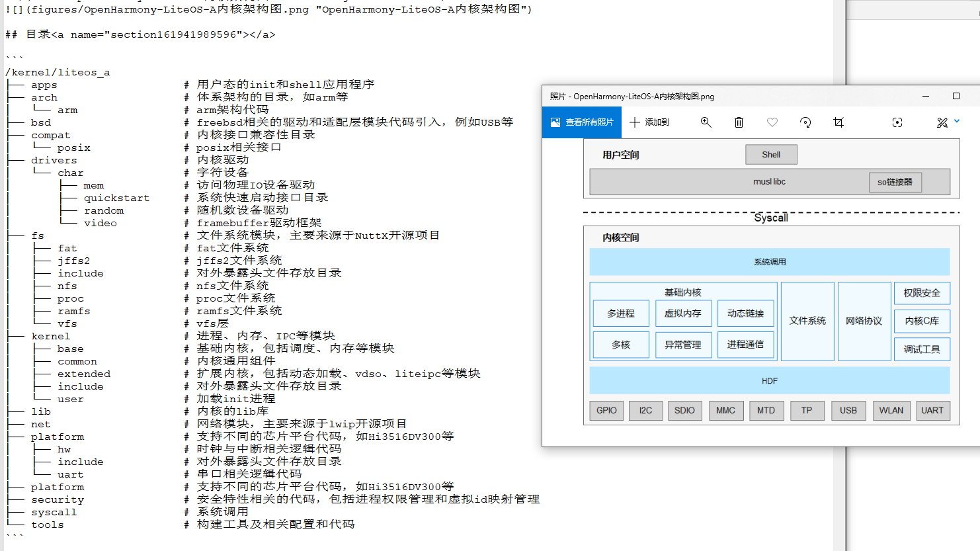Click the comment framebuffer驱动框架
Image resolution: width=980 pixels, height=551 pixels.
point(259,223)
